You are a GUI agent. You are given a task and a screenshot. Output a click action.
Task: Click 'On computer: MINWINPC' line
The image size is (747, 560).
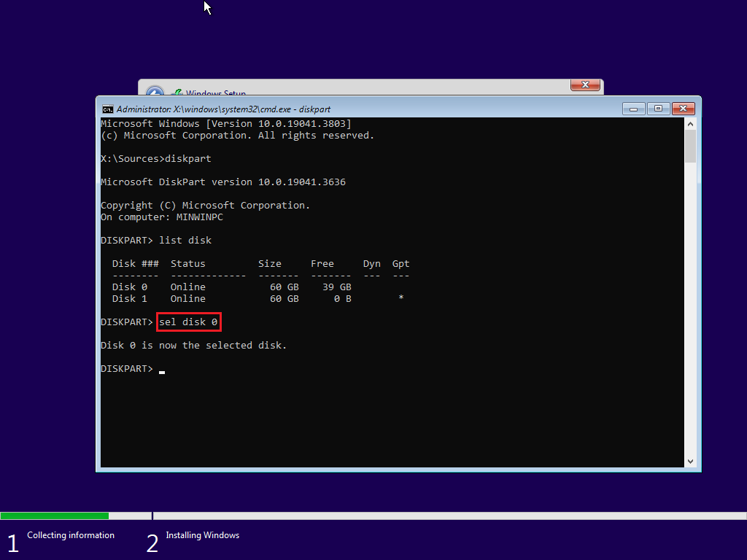(x=162, y=217)
